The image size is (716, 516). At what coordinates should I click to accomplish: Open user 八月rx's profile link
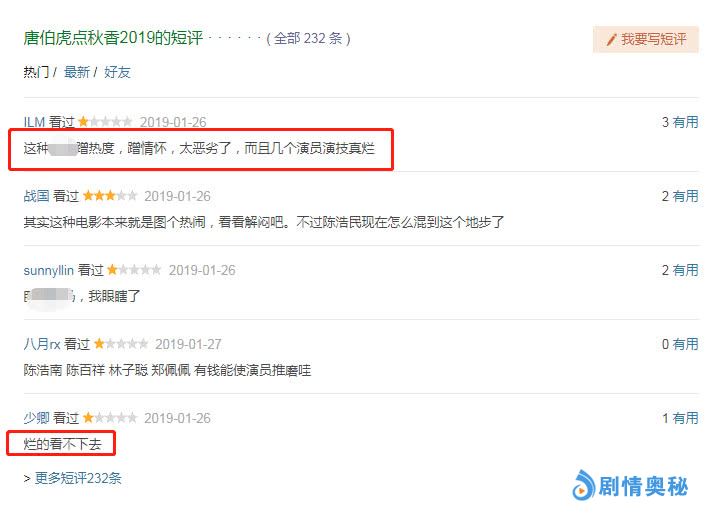[x=42, y=344]
